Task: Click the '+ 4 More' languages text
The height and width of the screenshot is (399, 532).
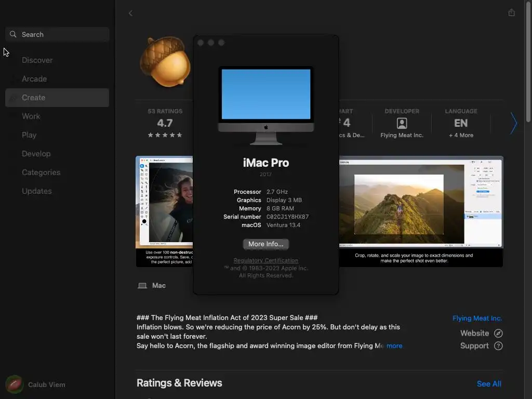Action: point(461,135)
